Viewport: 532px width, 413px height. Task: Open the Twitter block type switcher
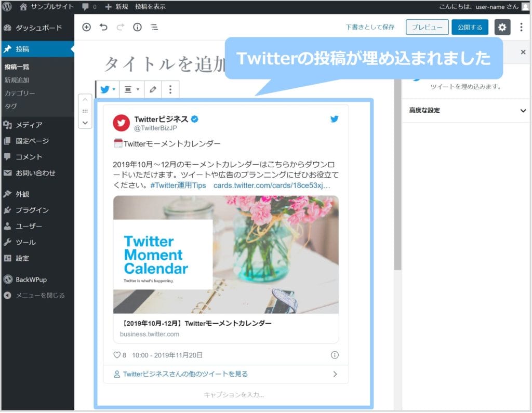coord(108,89)
